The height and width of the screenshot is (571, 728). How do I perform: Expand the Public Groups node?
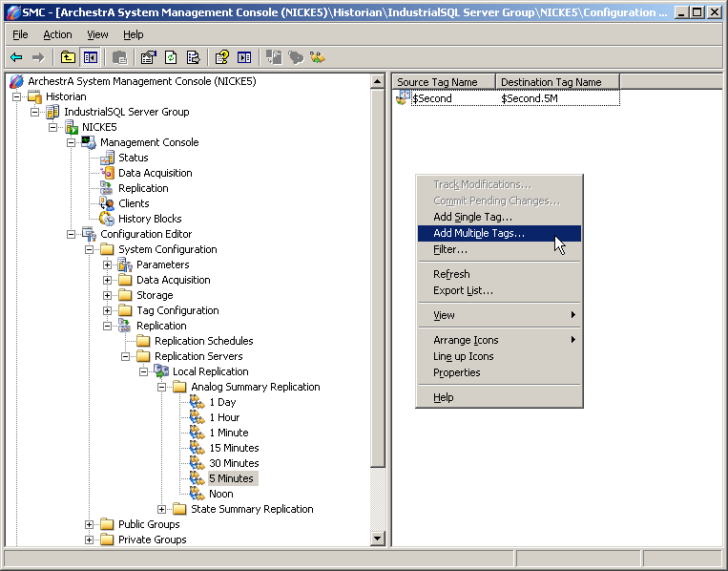pyautogui.click(x=89, y=524)
